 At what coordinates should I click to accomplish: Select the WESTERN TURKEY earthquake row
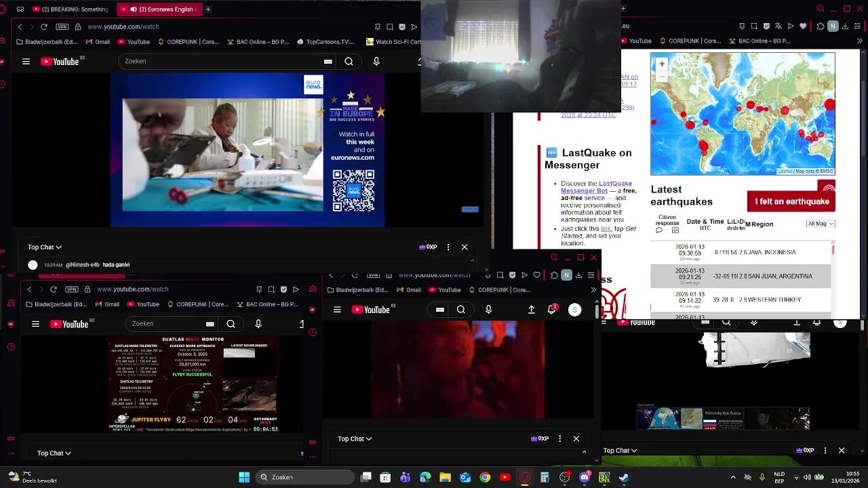741,300
